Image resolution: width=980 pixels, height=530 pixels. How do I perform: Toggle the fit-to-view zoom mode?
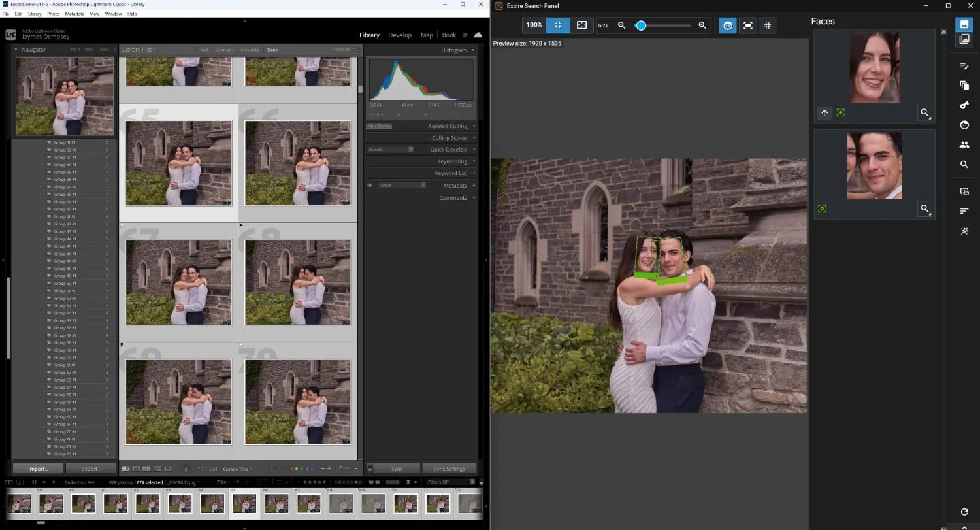557,25
